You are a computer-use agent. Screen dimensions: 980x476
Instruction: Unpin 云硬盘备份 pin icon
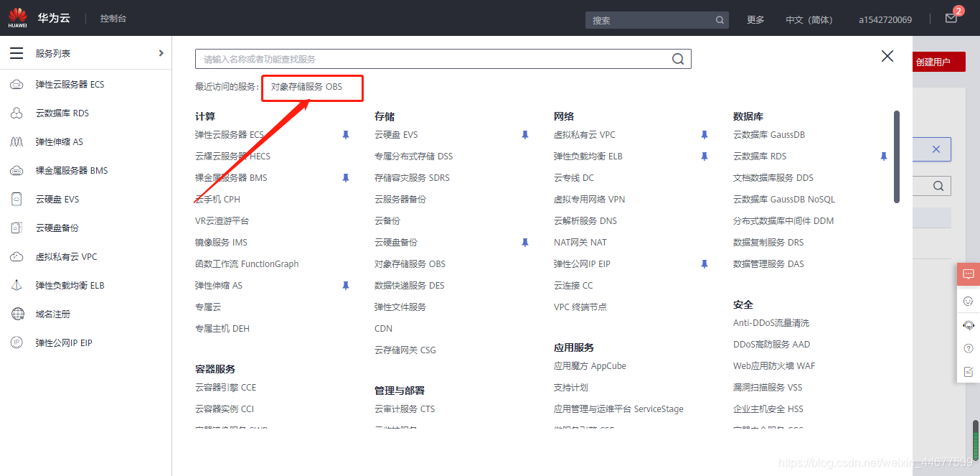pyautogui.click(x=524, y=242)
